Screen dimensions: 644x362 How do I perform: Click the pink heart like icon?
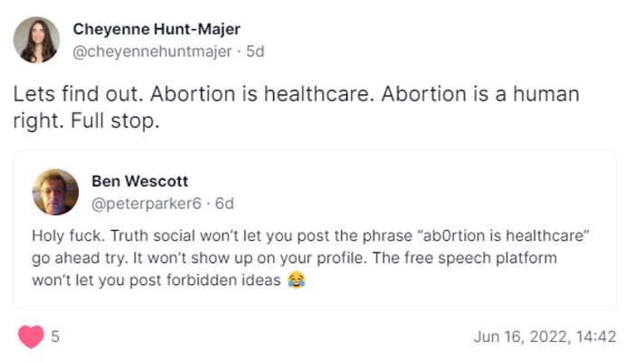tap(31, 337)
